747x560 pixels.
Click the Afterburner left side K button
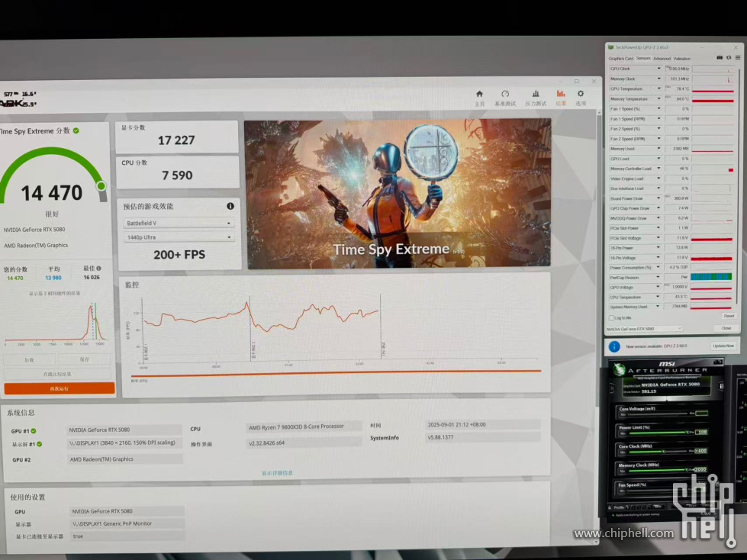point(613,388)
